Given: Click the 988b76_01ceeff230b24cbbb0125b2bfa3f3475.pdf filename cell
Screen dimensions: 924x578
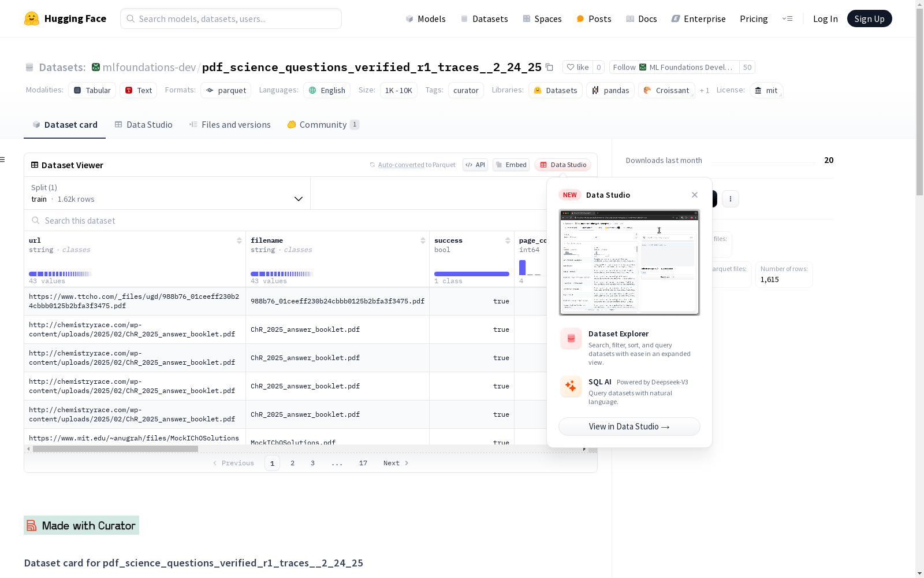Looking at the screenshot, I should pos(337,301).
